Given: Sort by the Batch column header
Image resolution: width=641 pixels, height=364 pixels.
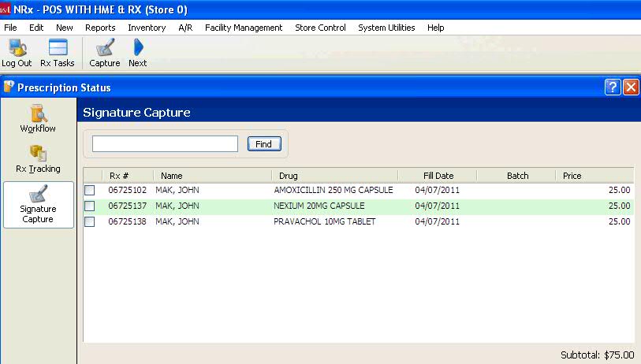Looking at the screenshot, I should click(x=517, y=176).
